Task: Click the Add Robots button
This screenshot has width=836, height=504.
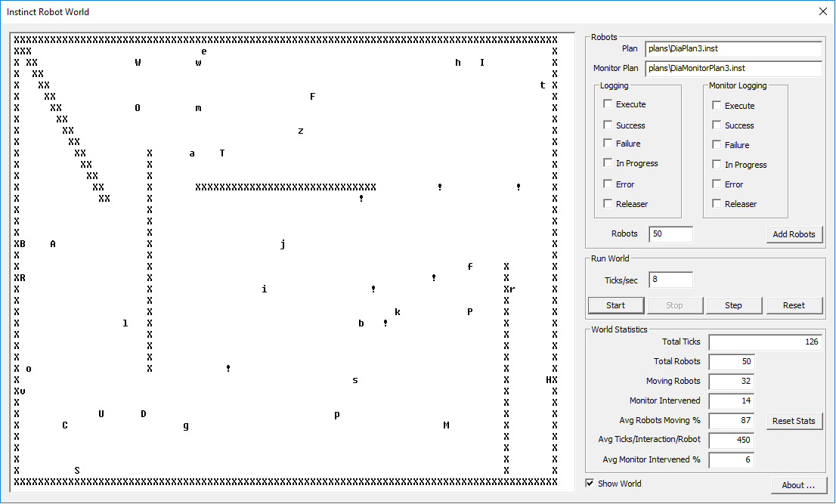Action: point(794,234)
